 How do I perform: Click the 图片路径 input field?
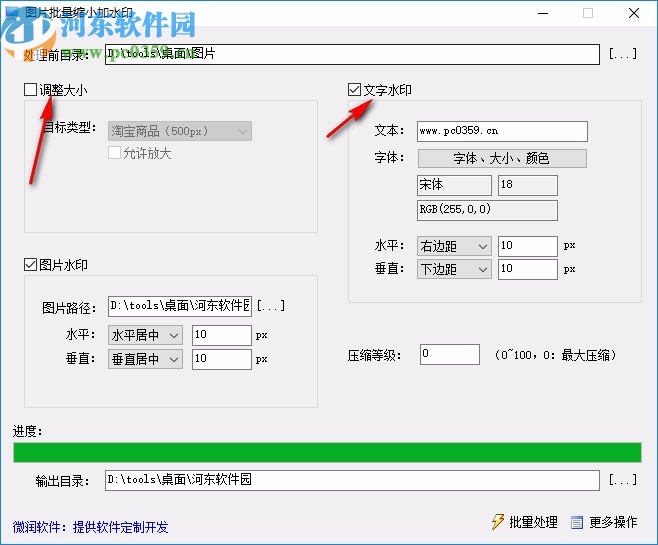click(180, 306)
